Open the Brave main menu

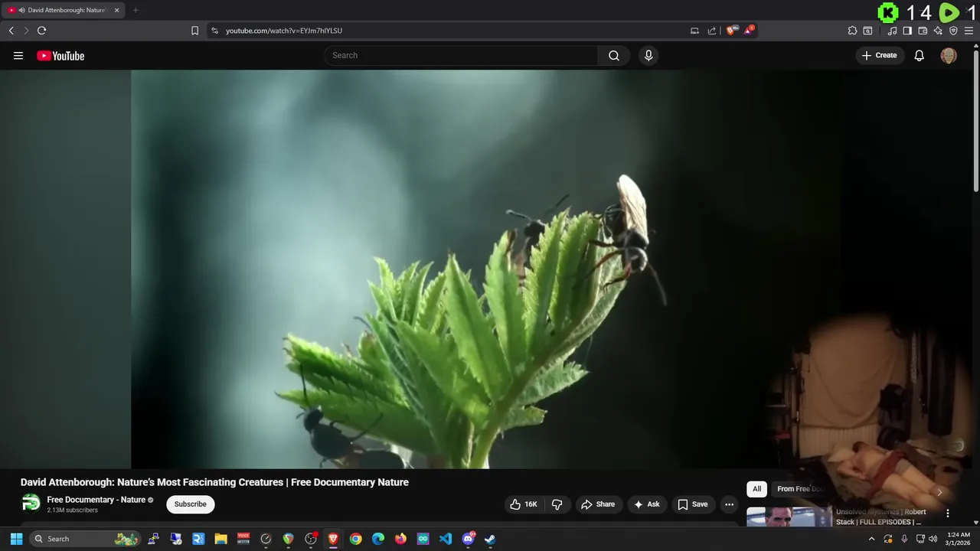click(969, 31)
